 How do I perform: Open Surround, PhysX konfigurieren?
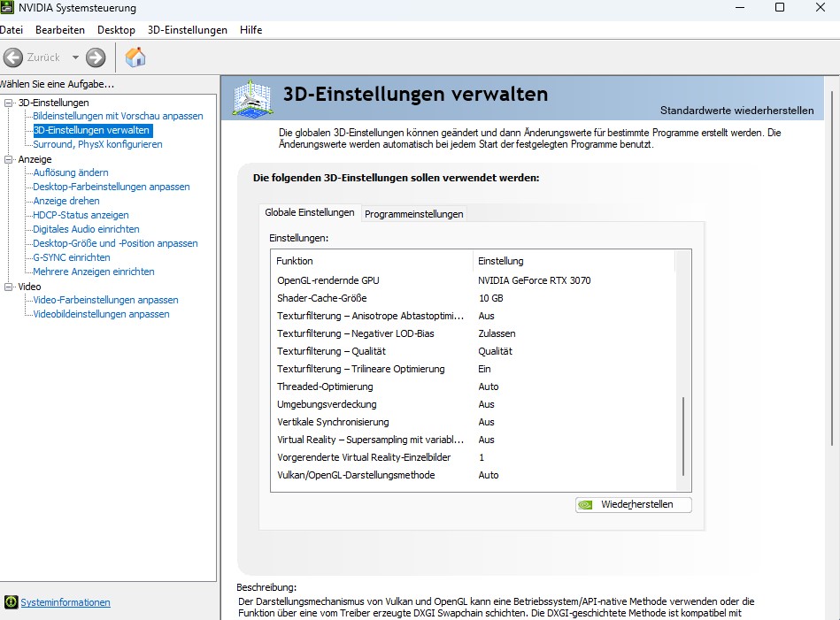(x=97, y=144)
